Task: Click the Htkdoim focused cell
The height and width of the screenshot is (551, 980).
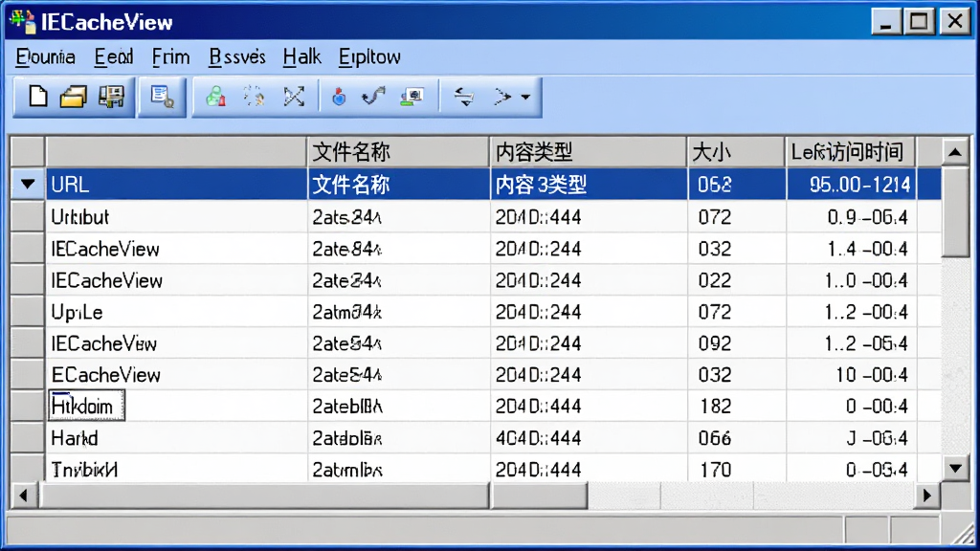Action: [87, 406]
